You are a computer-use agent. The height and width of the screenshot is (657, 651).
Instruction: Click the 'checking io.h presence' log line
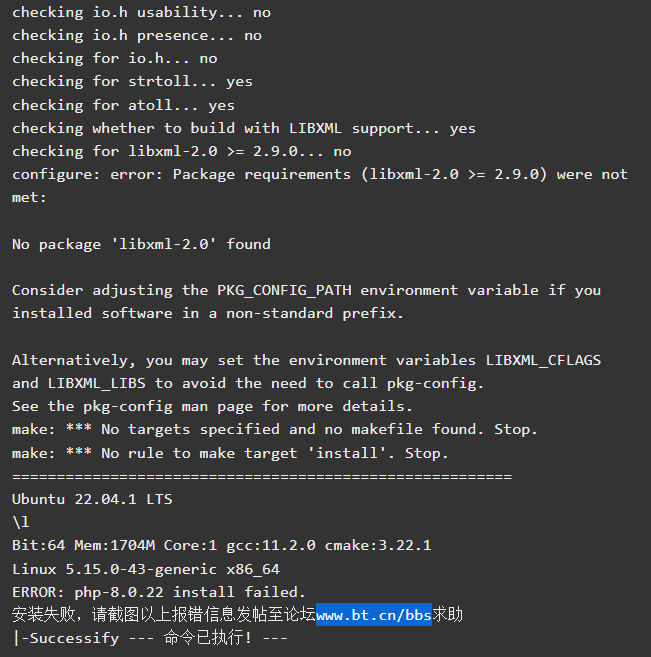tap(137, 36)
